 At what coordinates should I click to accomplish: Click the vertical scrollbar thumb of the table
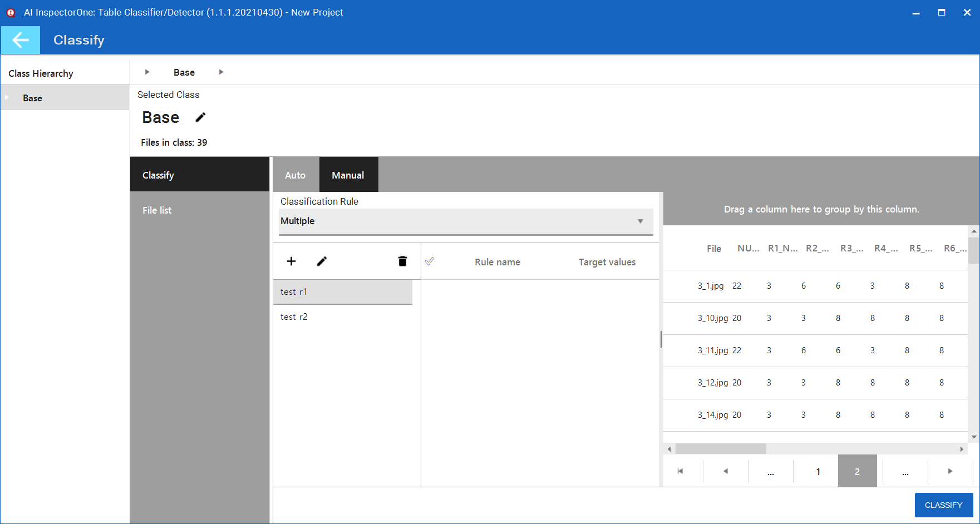973,250
